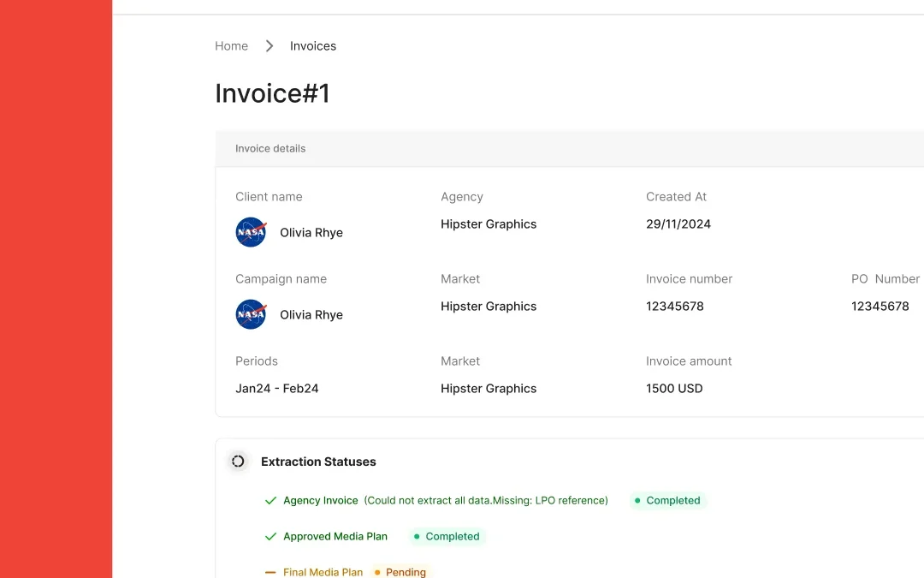Viewport: 924px width, 578px height.
Task: Select Olivia Rhye under Client name
Action: (x=311, y=232)
